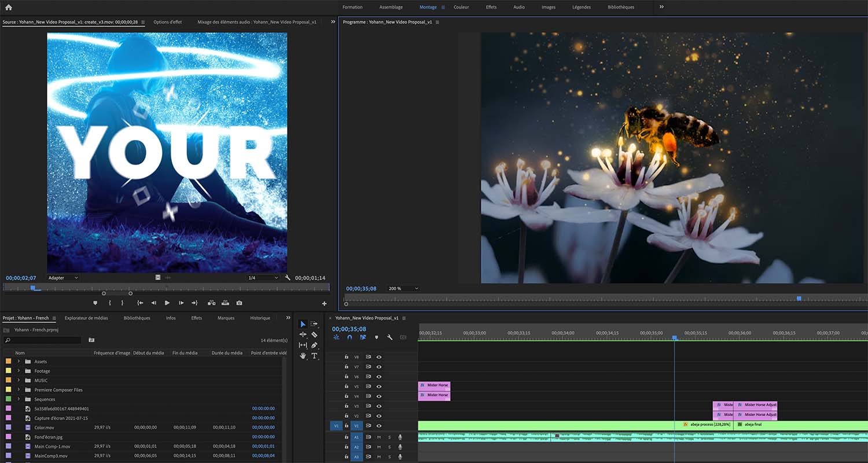The height and width of the screenshot is (463, 868).
Task: Switch to the Effets workspace
Action: pyautogui.click(x=491, y=7)
